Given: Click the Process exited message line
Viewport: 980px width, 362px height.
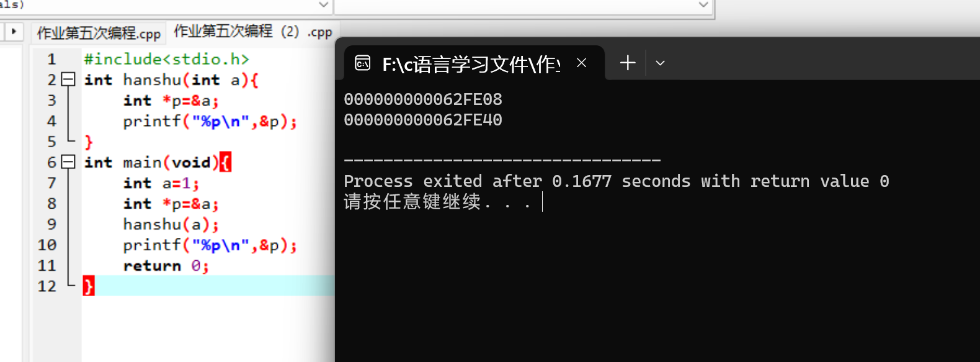Looking at the screenshot, I should [x=617, y=181].
